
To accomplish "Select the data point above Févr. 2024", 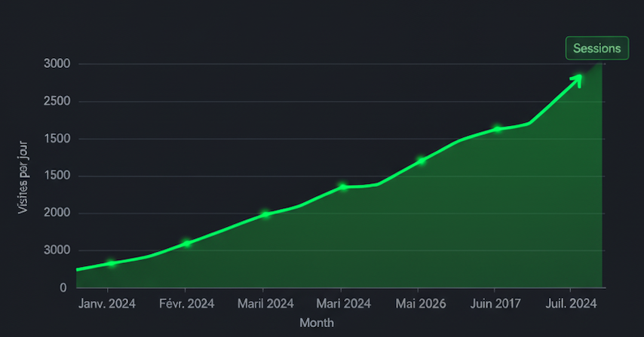I will [x=186, y=243].
